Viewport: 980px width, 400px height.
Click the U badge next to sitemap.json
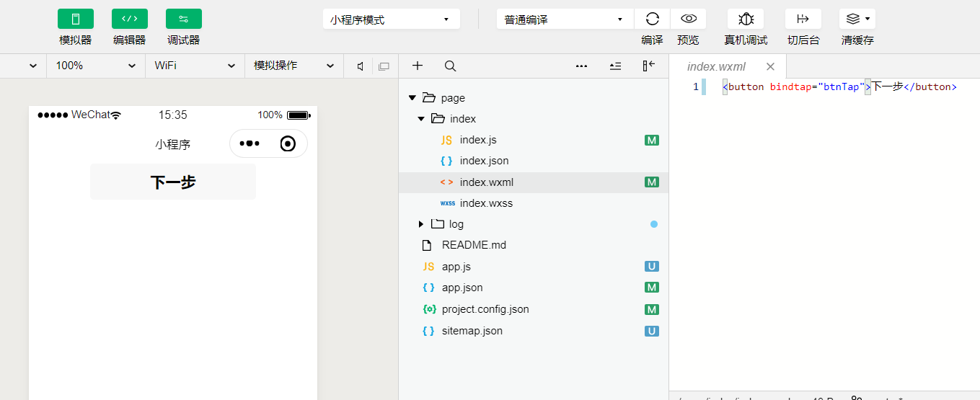point(652,331)
